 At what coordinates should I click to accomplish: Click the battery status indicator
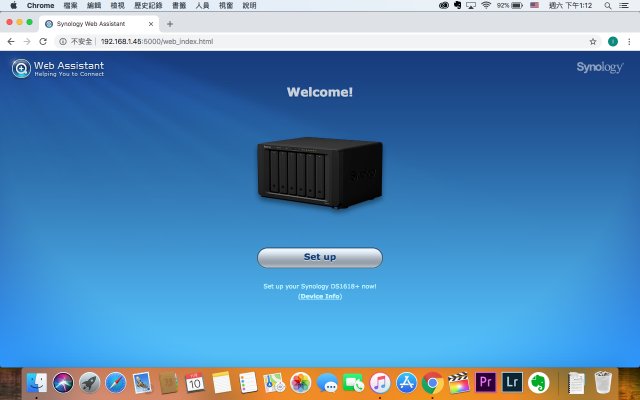pyautogui.click(x=510, y=5)
